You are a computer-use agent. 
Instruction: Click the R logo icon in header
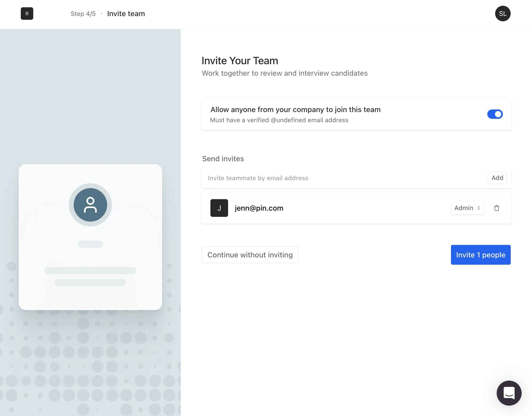27,14
